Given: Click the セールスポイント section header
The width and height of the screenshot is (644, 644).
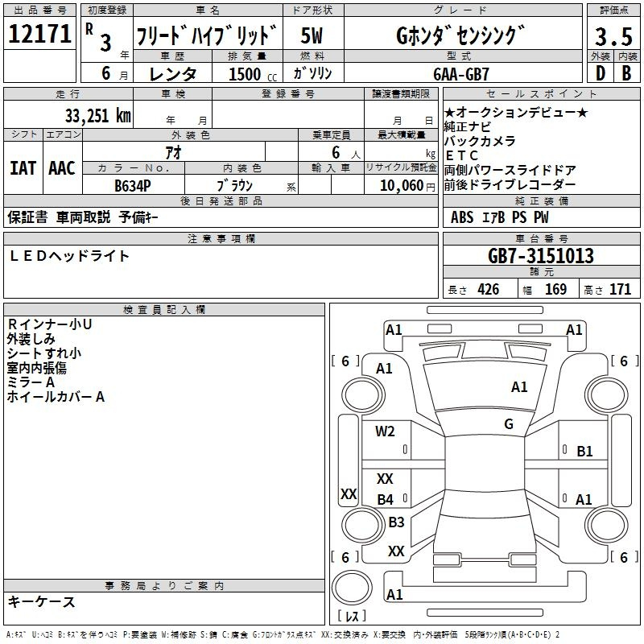Looking at the screenshot, I should pos(541,93).
